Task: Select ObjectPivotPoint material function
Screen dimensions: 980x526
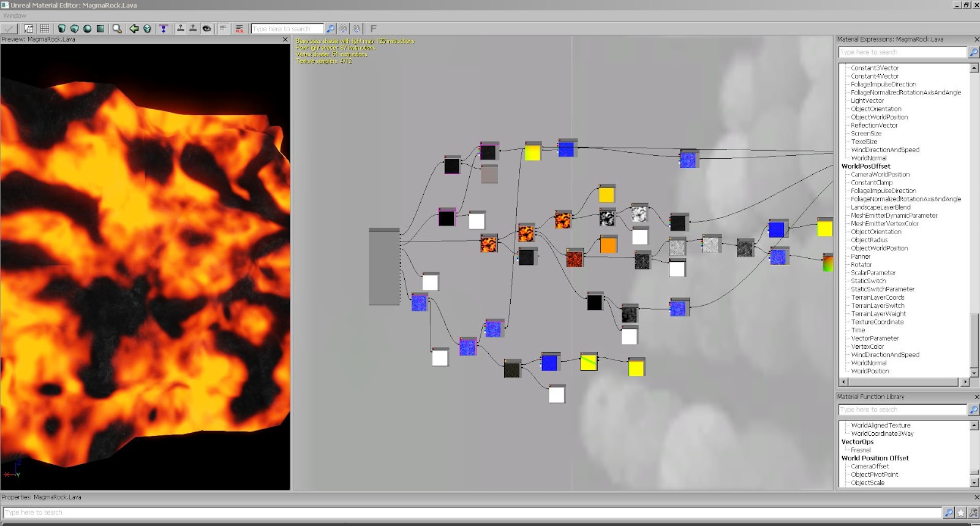Action: tap(875, 475)
